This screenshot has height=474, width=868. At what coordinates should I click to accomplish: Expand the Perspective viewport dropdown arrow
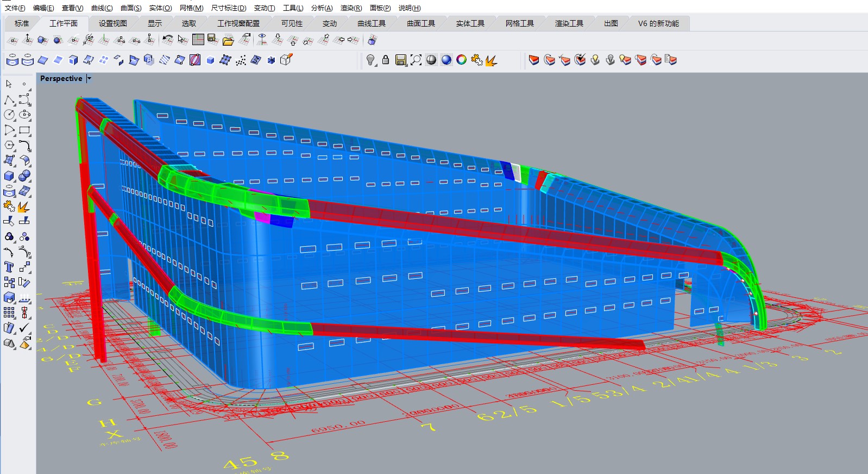point(89,78)
